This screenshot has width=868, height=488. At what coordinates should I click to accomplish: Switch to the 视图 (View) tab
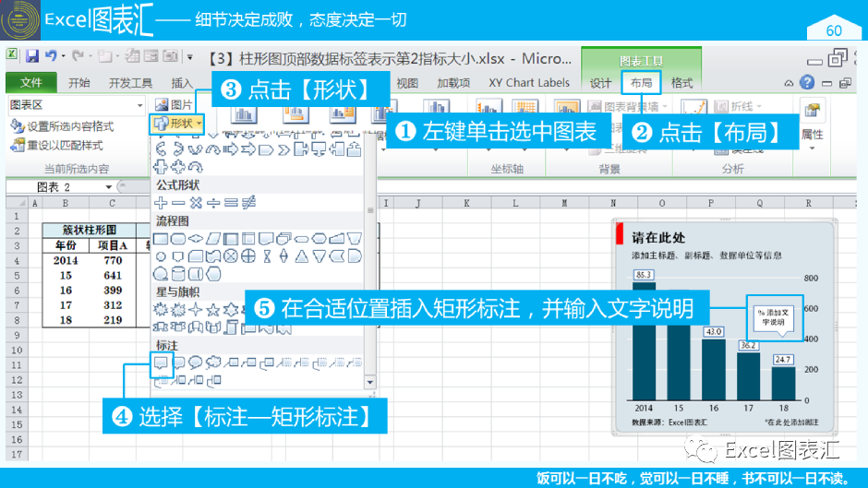[407, 83]
